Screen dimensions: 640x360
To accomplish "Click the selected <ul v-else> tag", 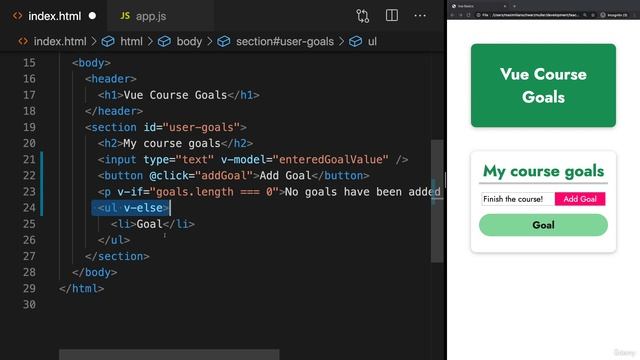I will tap(133, 208).
